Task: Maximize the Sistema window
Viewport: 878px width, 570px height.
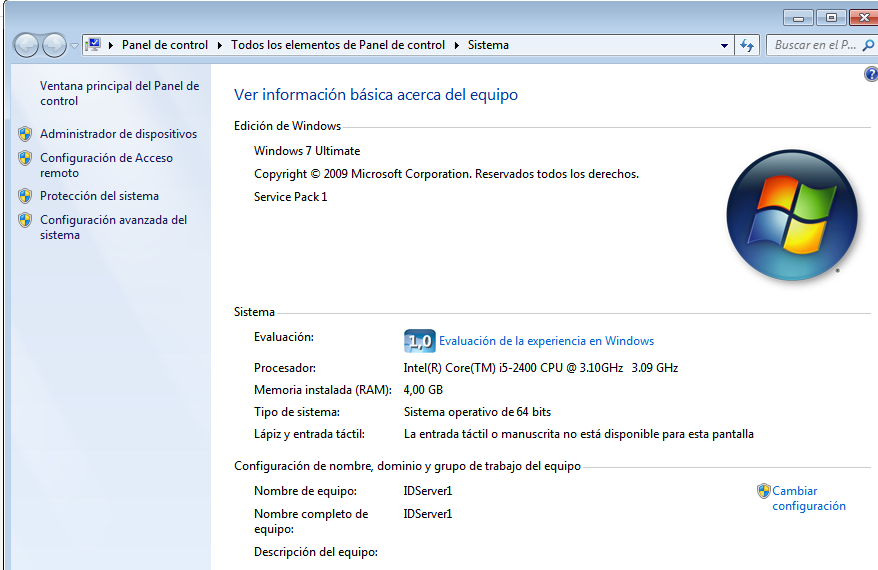Action: 831,18
